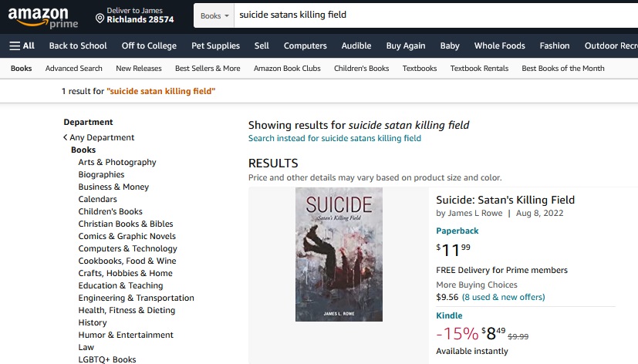Viewport: 638px width, 364px height.
Task: Open the All hamburger menu
Action: pos(22,45)
